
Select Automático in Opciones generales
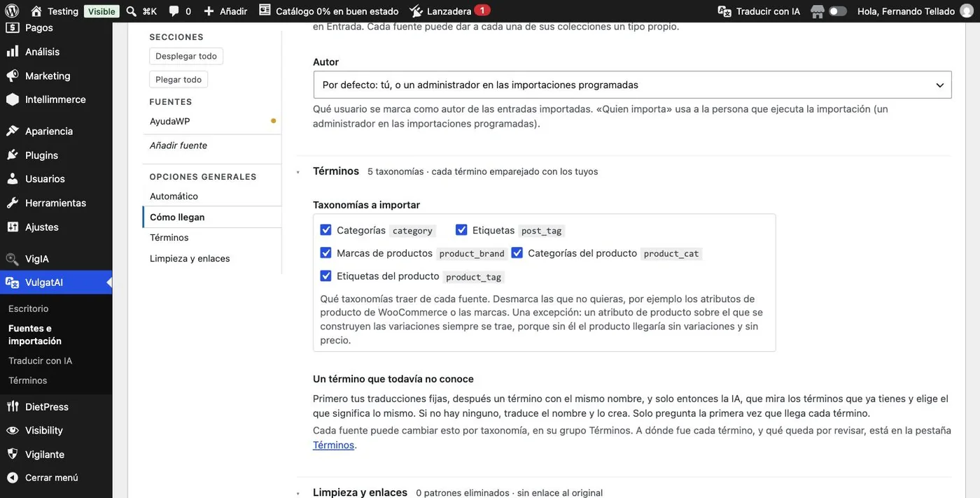[x=174, y=197]
